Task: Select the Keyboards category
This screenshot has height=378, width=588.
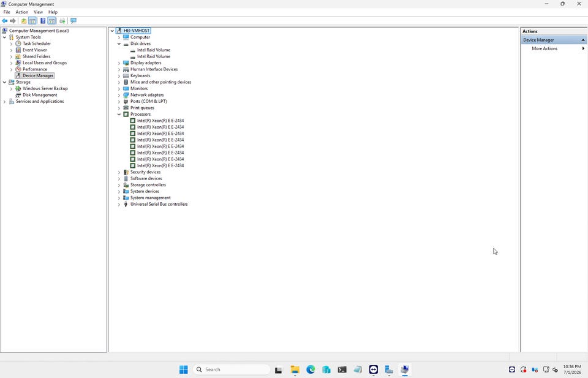Action: [x=140, y=76]
